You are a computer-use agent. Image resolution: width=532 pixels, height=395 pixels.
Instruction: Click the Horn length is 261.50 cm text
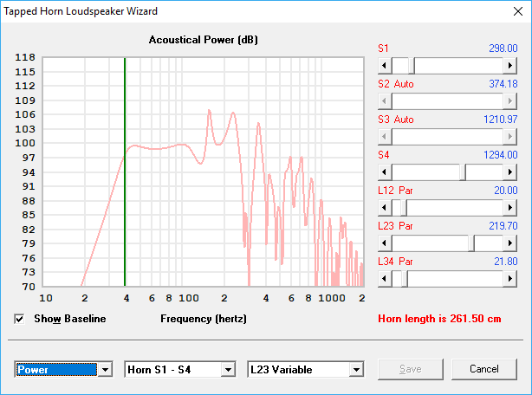pos(439,319)
